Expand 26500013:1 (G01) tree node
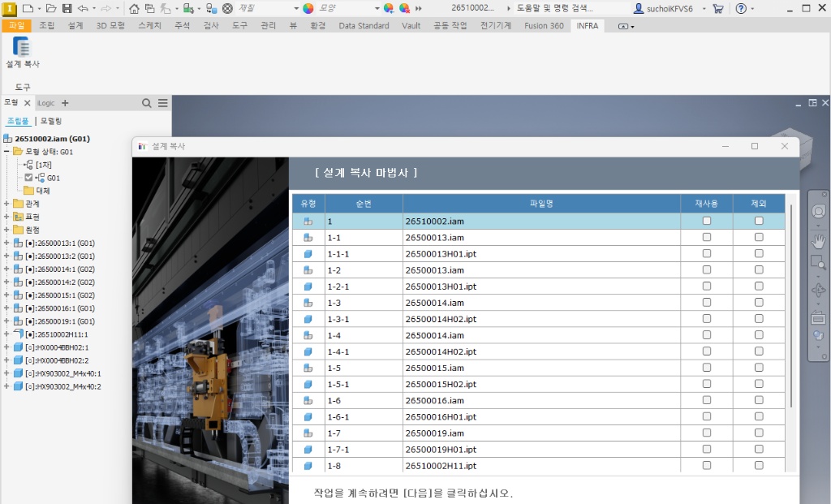 [x=6, y=243]
